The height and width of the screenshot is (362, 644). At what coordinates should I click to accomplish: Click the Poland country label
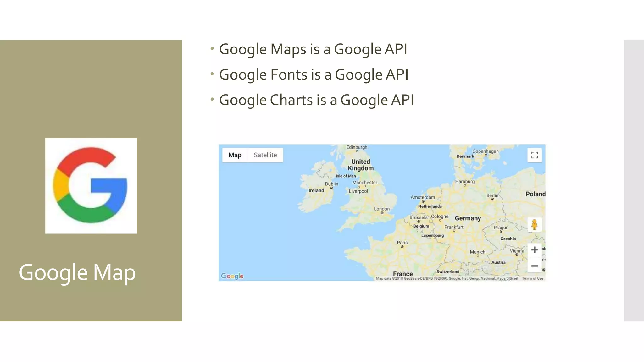(x=535, y=194)
